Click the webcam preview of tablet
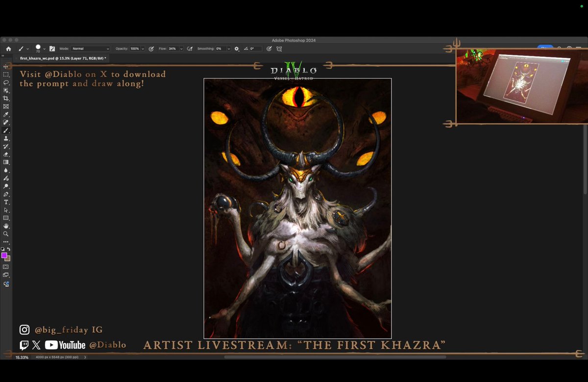588x382 pixels. (x=521, y=86)
